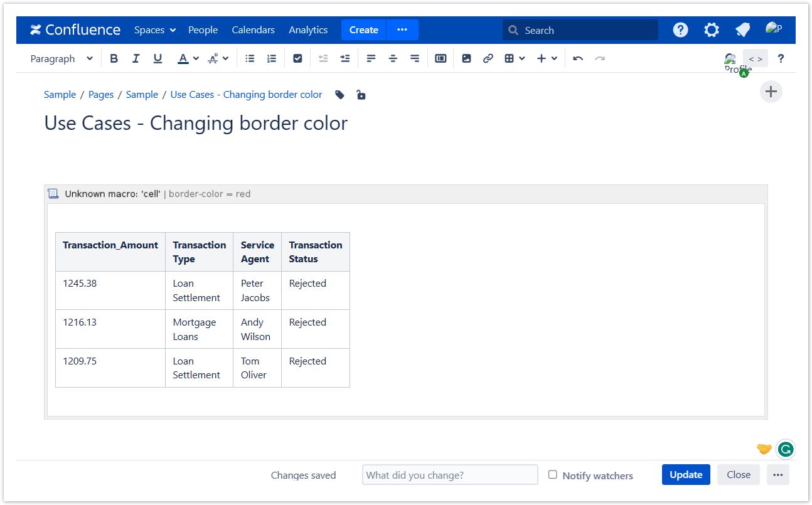The height and width of the screenshot is (505, 812).
Task: Click the 'What did you change?' field
Action: tap(450, 475)
